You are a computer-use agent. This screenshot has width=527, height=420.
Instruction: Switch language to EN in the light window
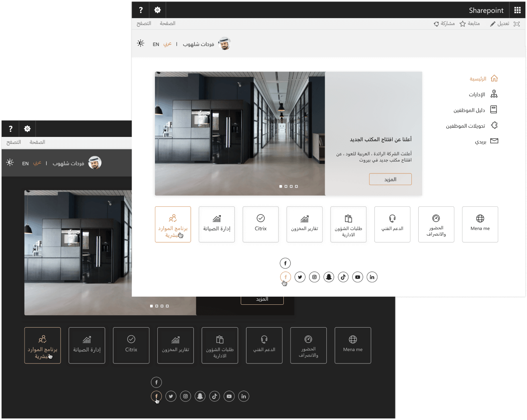coord(156,44)
